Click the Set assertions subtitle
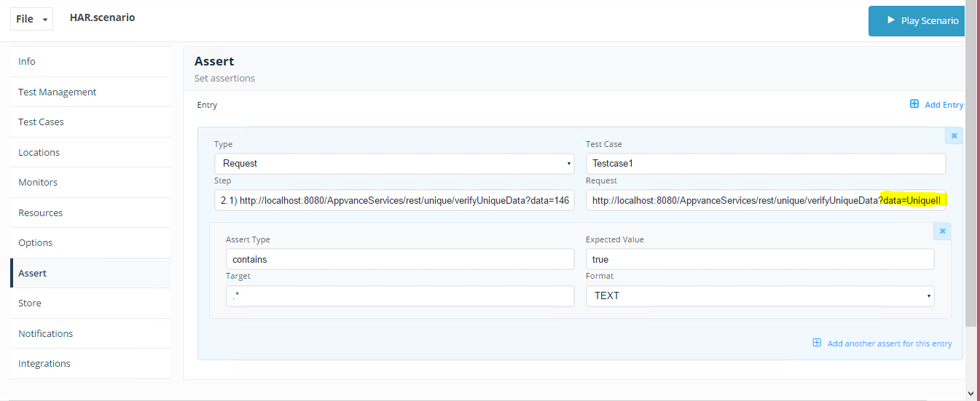Image resolution: width=980 pixels, height=401 pixels. pos(224,78)
